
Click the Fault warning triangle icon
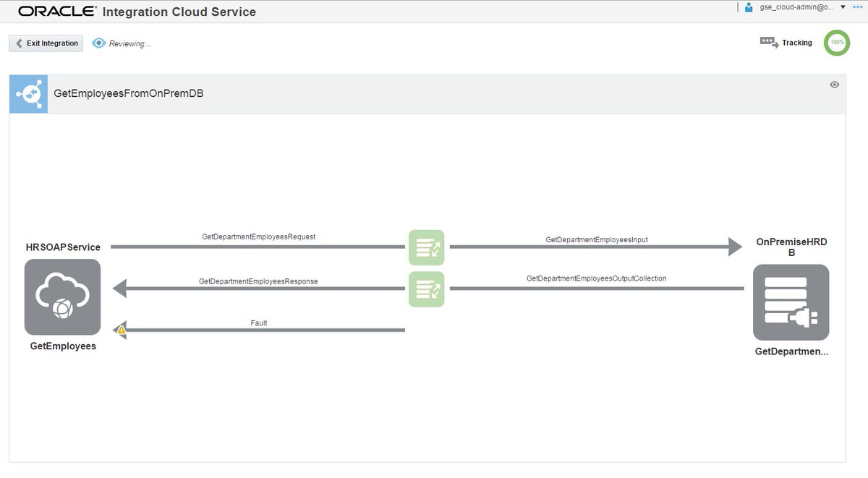(121, 330)
